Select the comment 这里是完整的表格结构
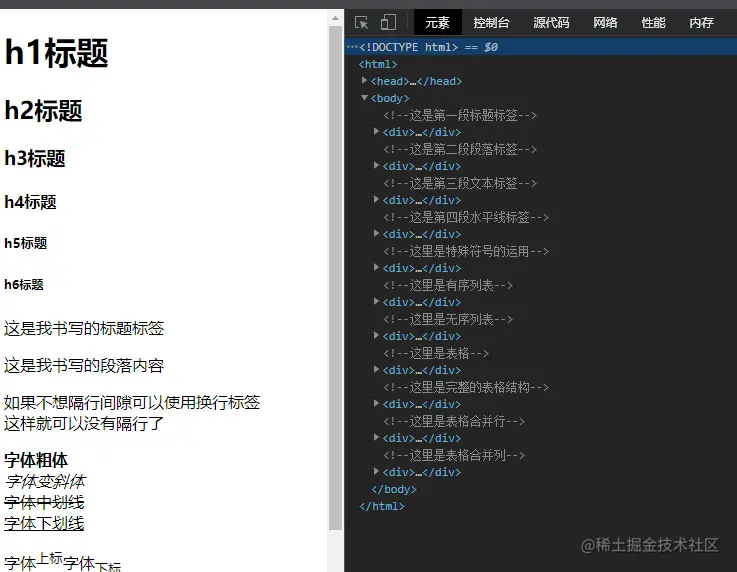737x572 pixels. tap(466, 387)
